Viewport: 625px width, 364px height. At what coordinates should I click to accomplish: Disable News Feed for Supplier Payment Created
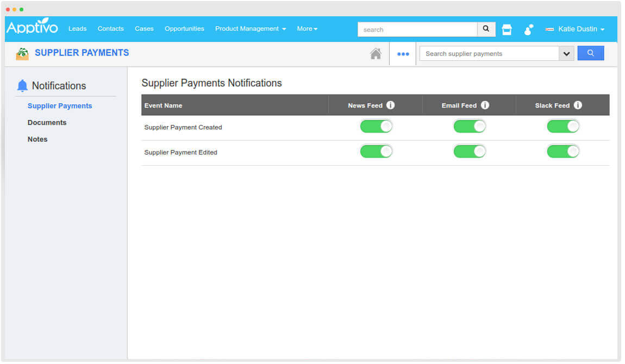coord(376,127)
